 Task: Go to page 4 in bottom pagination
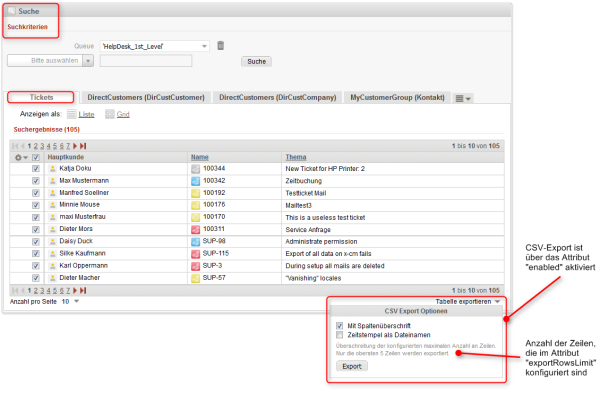tap(49, 290)
